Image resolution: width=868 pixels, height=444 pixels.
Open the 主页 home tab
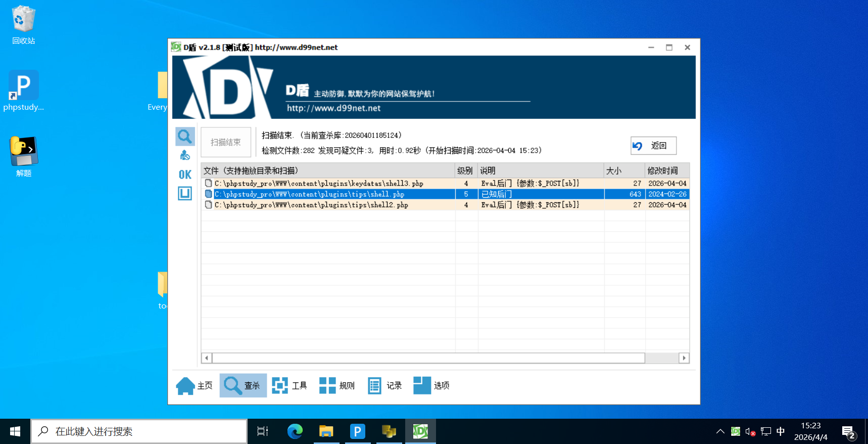pyautogui.click(x=195, y=385)
